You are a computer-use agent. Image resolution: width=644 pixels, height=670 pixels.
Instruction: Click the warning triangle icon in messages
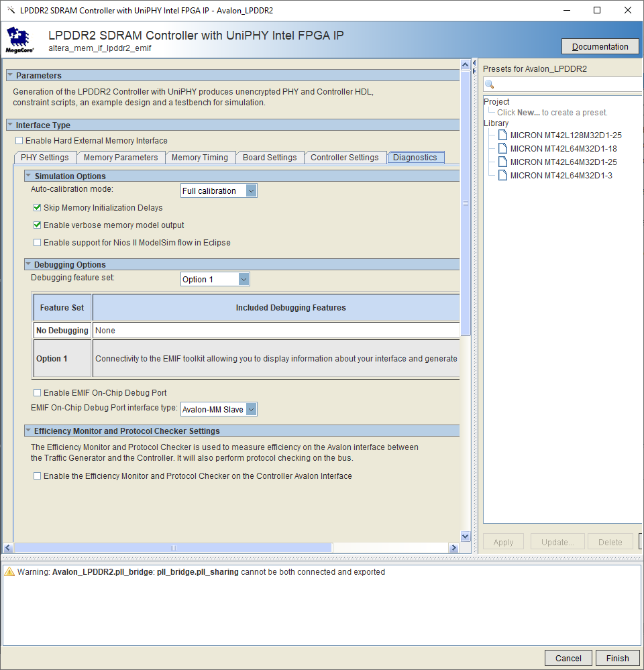tap(9, 571)
